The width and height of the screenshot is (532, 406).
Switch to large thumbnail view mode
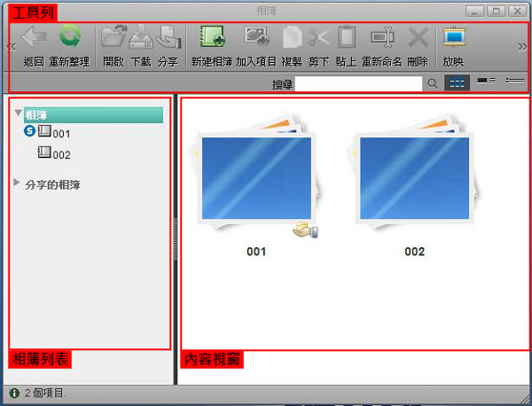(x=457, y=82)
